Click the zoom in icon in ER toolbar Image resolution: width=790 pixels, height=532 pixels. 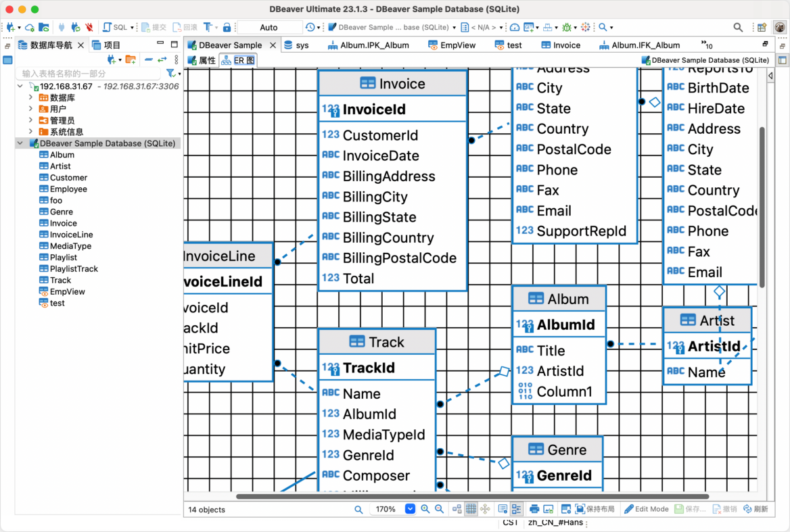coord(425,509)
